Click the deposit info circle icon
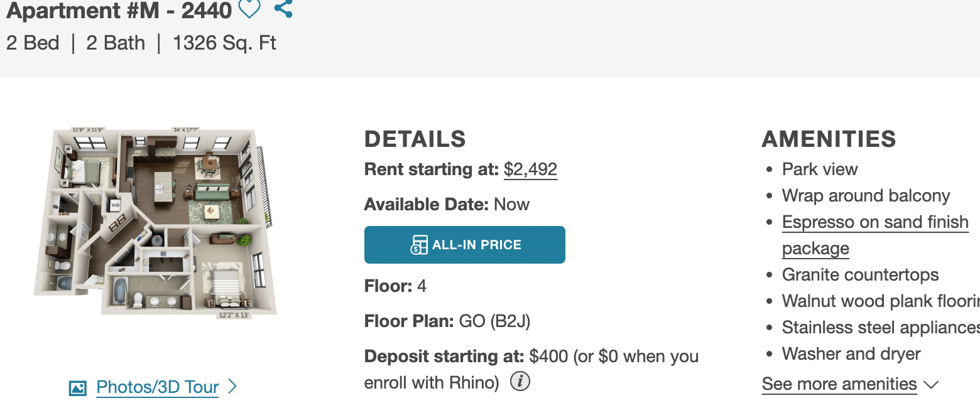The width and height of the screenshot is (980, 403). (x=520, y=381)
